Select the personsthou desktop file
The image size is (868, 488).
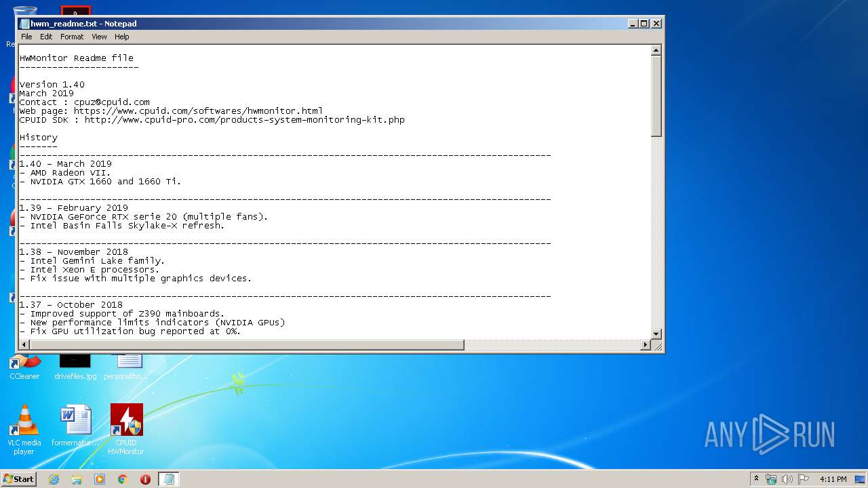click(126, 368)
